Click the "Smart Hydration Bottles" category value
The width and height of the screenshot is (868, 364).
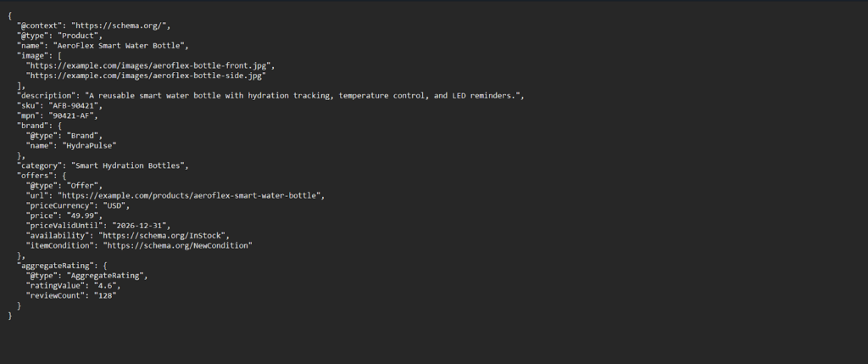pos(130,165)
